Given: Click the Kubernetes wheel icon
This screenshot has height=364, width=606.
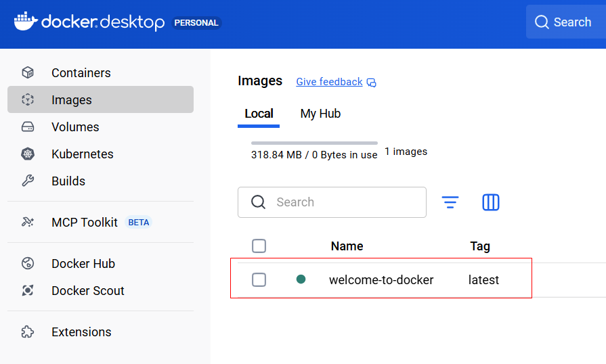Looking at the screenshot, I should point(28,154).
